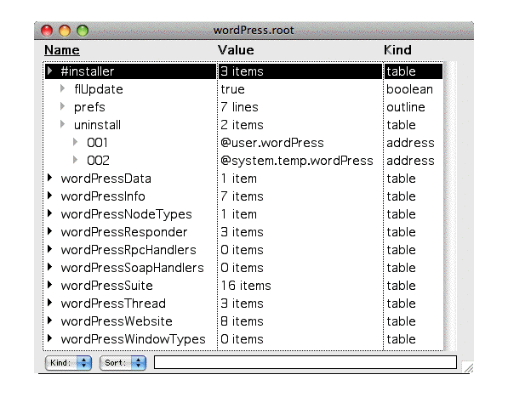Click the "3 items" value for wordPressThread

tap(242, 304)
